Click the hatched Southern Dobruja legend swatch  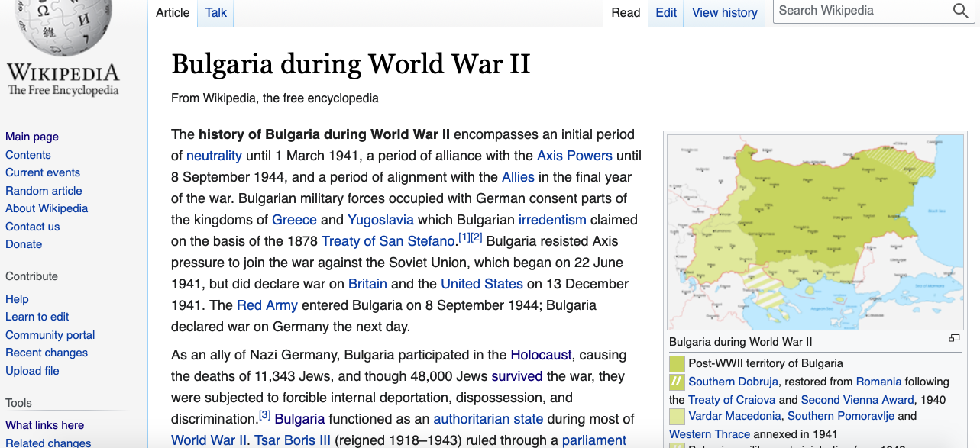[x=677, y=382]
